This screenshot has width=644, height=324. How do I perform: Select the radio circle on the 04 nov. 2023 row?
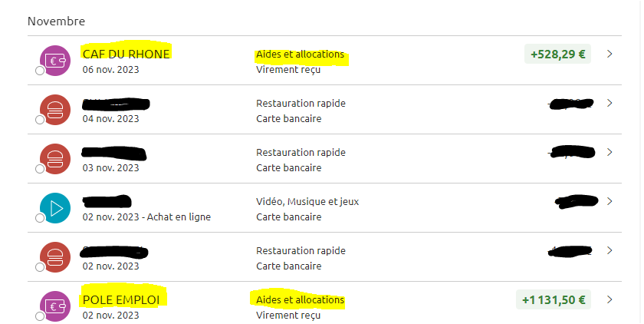tap(40, 120)
